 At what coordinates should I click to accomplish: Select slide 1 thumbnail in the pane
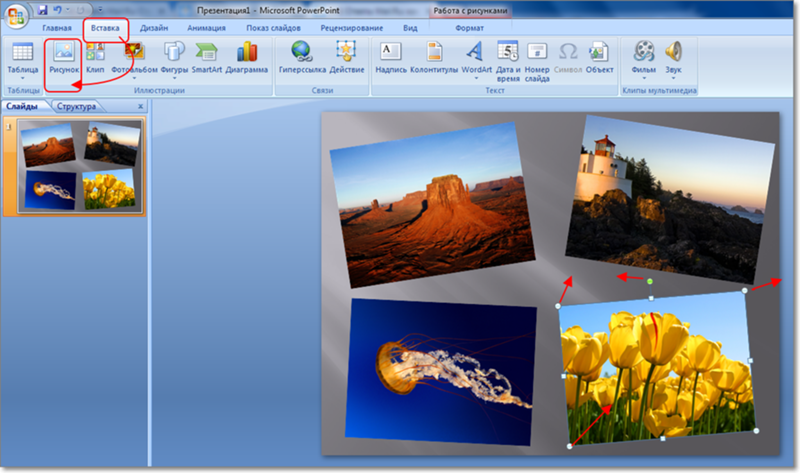pyautogui.click(x=79, y=166)
